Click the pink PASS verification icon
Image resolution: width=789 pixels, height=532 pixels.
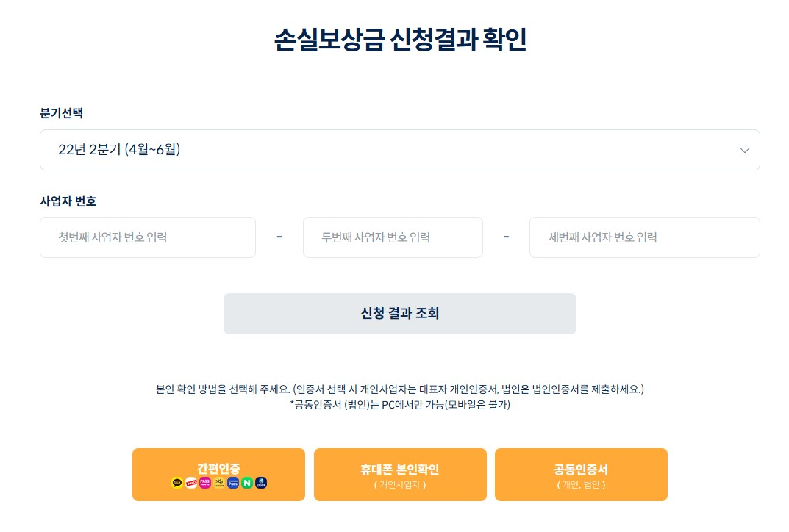click(x=204, y=483)
